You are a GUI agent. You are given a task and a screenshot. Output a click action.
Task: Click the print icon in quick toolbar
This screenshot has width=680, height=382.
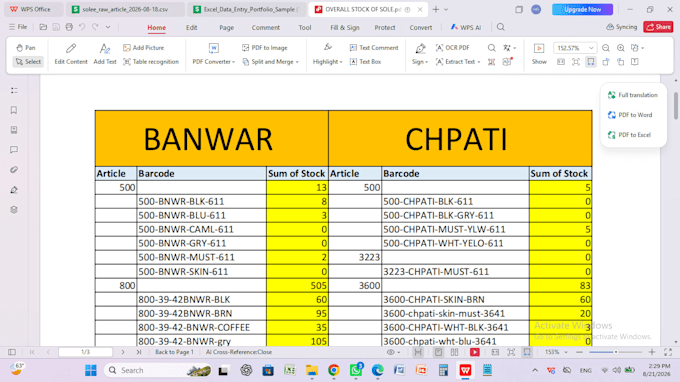(69, 27)
